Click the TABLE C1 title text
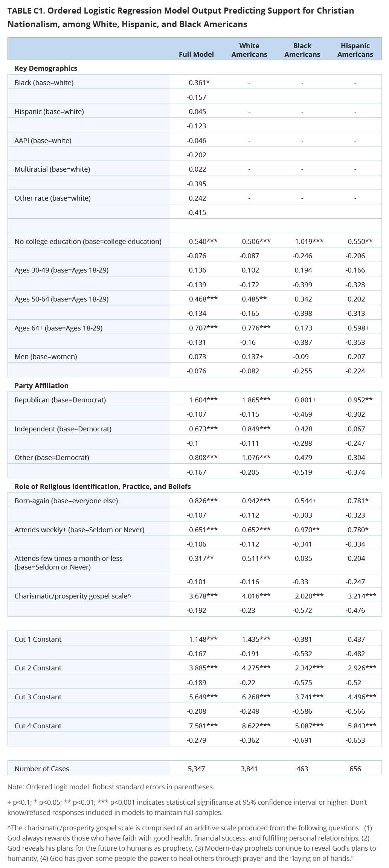389x868 pixels. coord(180,17)
